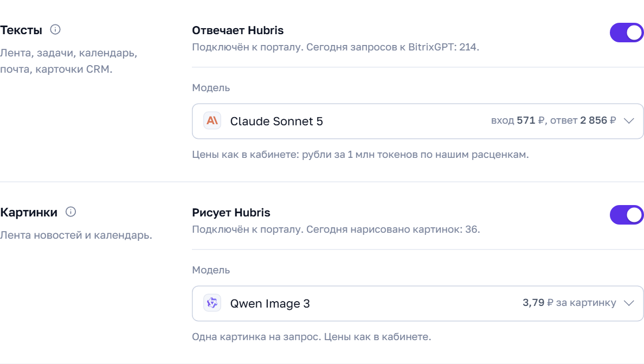
Task: Click the Одна картинка на запрос hint
Action: click(312, 337)
